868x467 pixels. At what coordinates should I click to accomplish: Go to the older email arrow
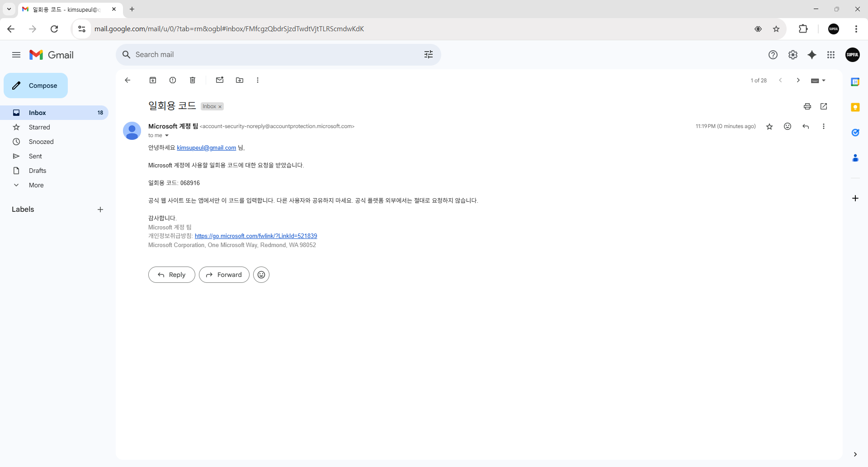[x=798, y=80]
